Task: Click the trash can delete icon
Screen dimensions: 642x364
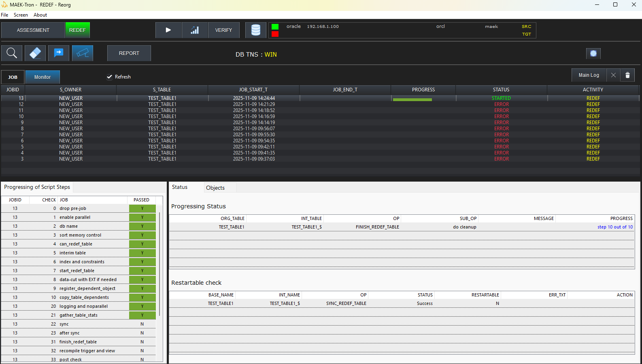Action: [627, 75]
